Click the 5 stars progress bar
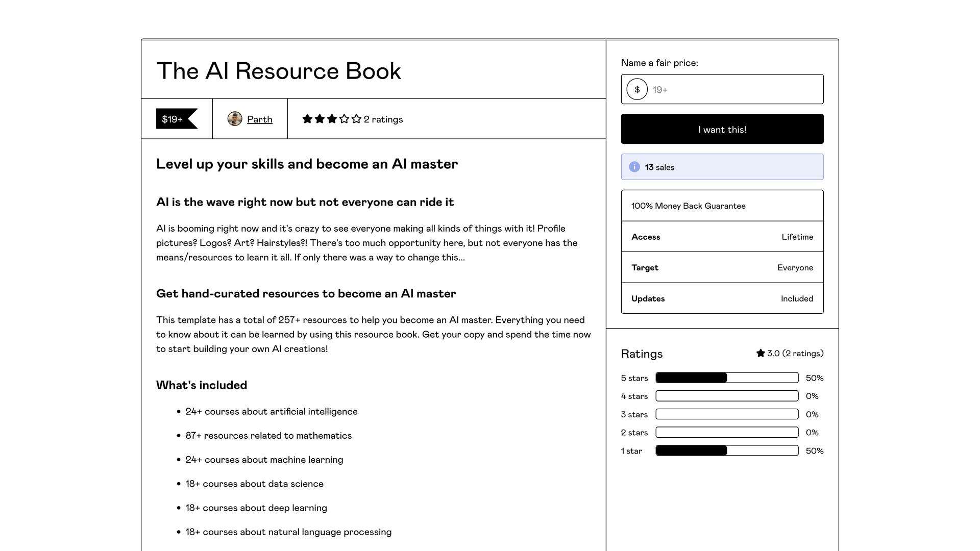Image resolution: width=980 pixels, height=551 pixels. click(x=726, y=378)
